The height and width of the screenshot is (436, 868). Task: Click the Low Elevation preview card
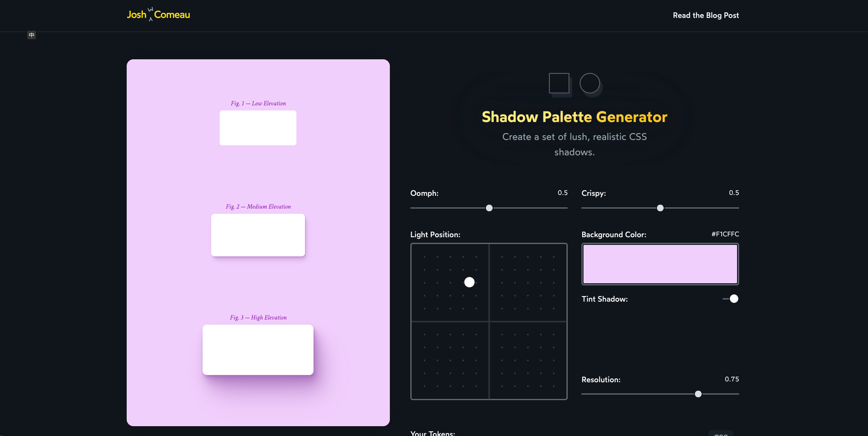pyautogui.click(x=258, y=128)
